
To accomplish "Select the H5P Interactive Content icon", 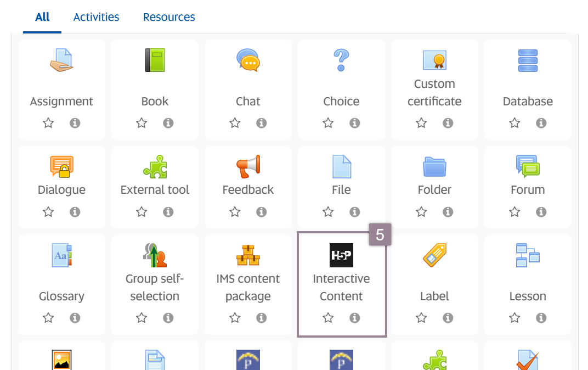I will [x=341, y=255].
